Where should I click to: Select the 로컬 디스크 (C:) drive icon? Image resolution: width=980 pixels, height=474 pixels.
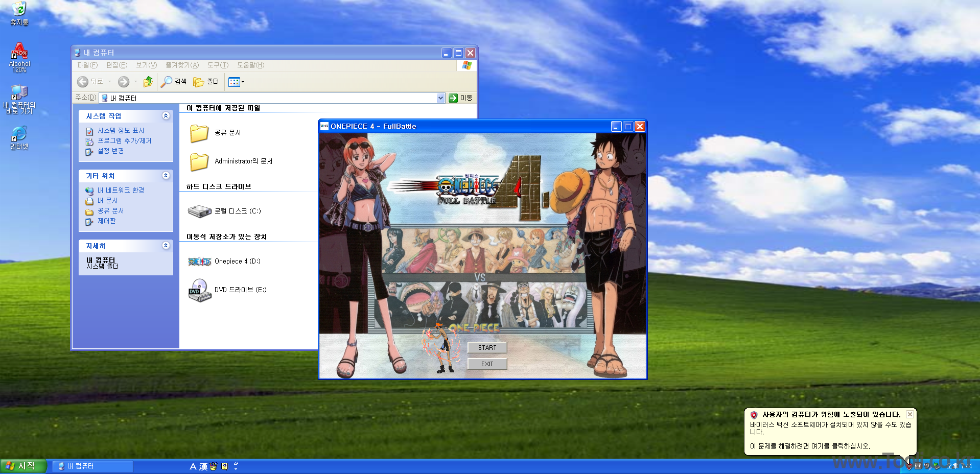pyautogui.click(x=200, y=211)
